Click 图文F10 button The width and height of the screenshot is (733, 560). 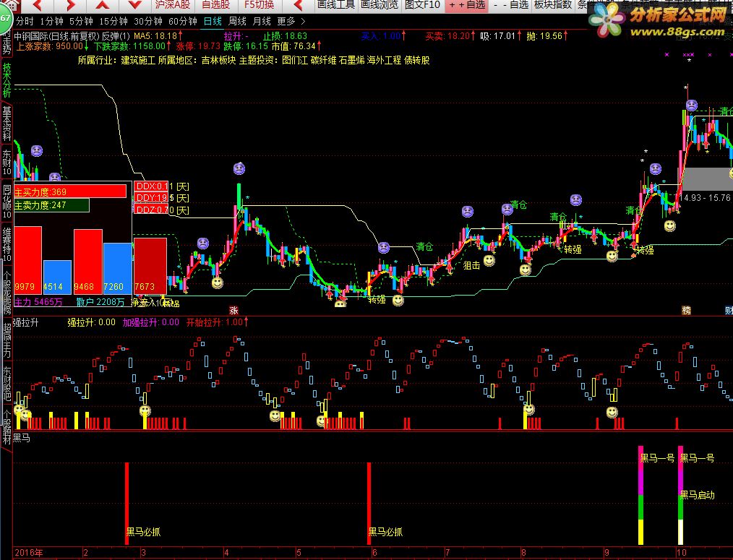click(422, 4)
